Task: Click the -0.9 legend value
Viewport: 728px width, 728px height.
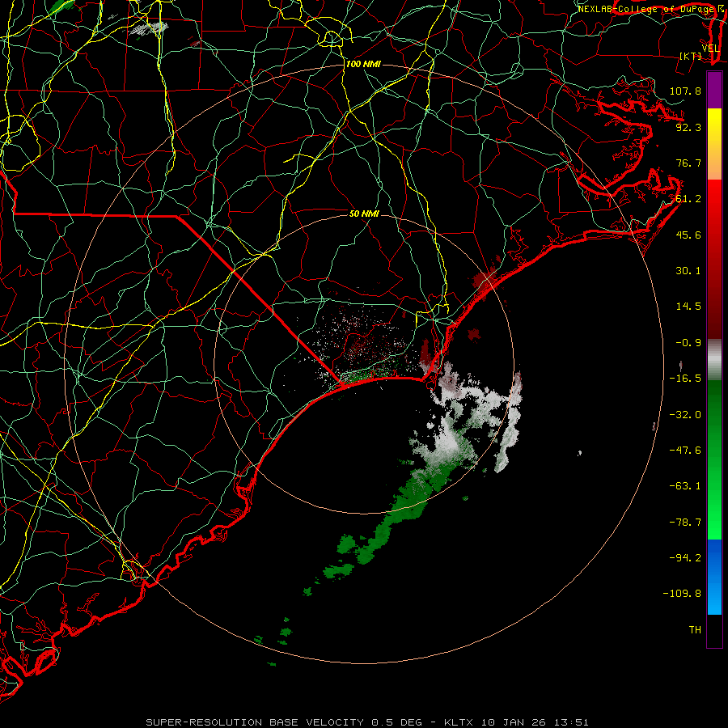Action: click(x=688, y=343)
